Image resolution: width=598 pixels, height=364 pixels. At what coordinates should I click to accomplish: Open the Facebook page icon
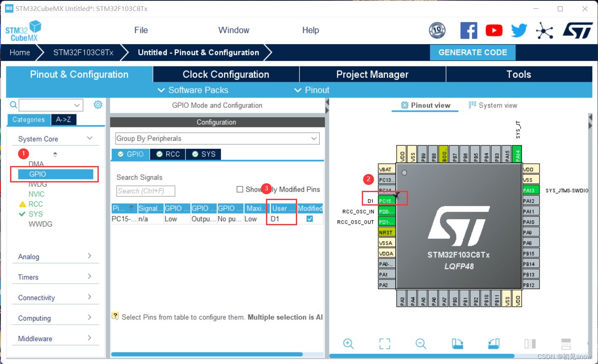coord(469,30)
